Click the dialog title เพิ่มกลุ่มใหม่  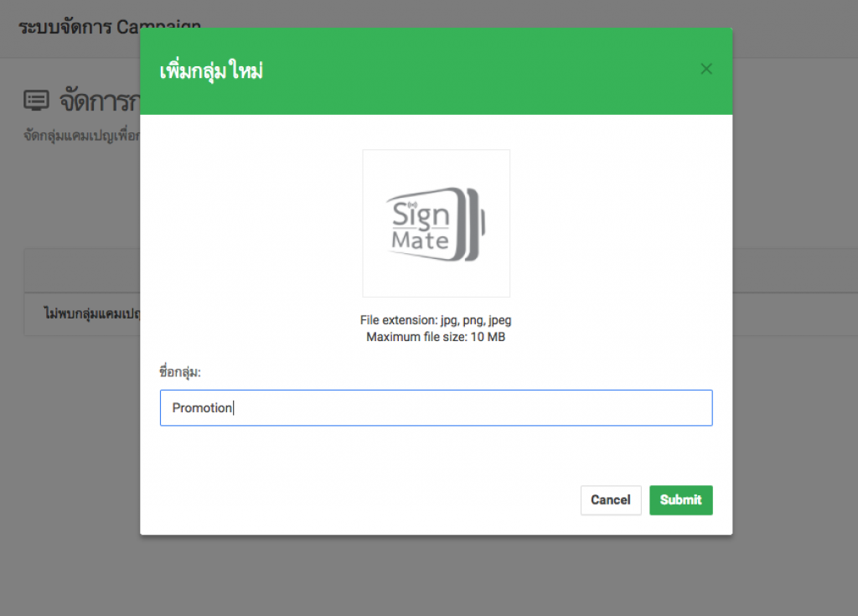click(x=211, y=71)
